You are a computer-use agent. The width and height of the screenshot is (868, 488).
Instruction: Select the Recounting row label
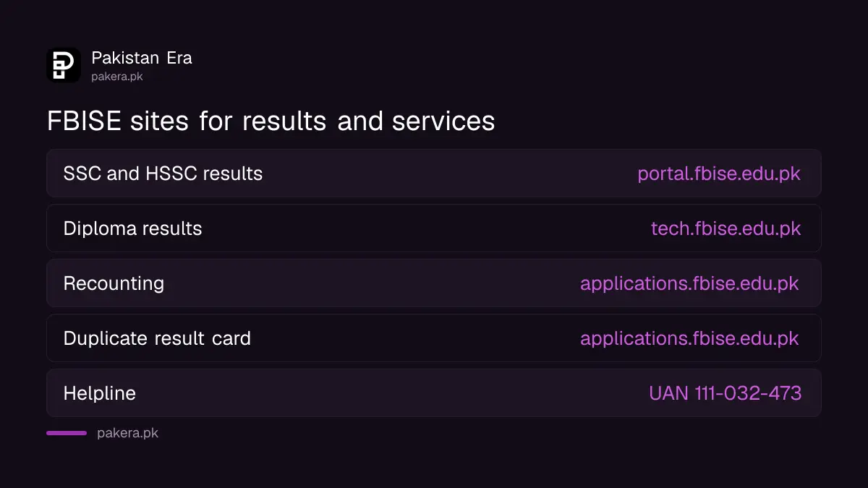[114, 283]
